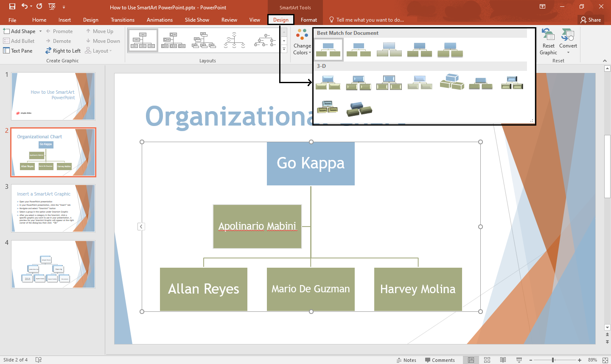Select the fourth Best Match for Document style
Viewport: 611px width, 364px height.
point(420,50)
